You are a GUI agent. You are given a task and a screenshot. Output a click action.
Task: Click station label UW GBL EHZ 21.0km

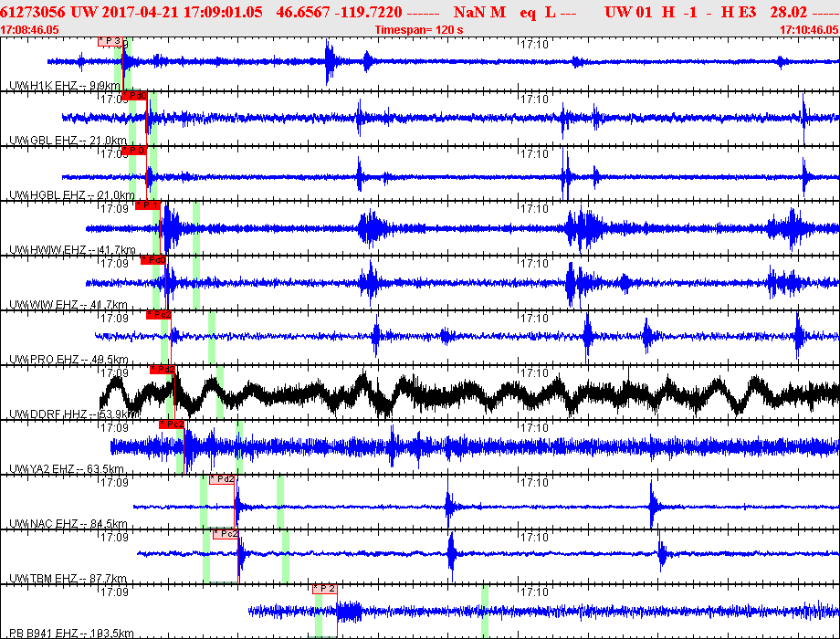tap(68, 141)
